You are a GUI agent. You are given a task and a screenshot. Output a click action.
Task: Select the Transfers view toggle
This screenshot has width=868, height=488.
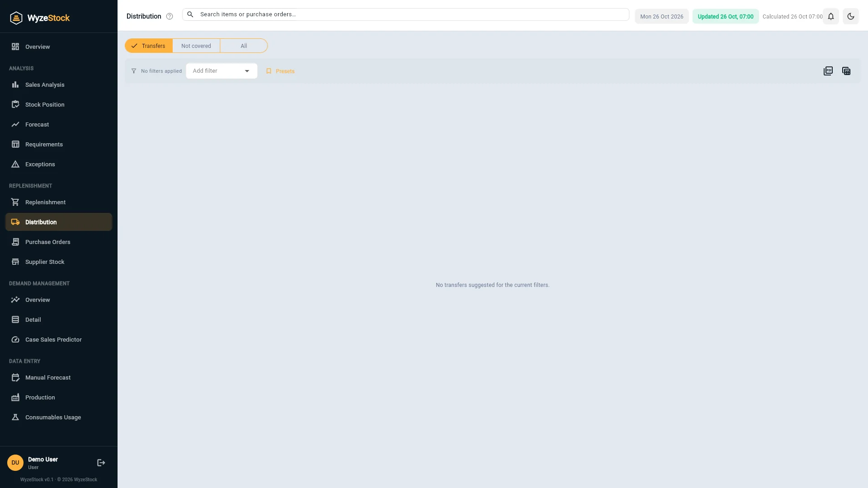tap(149, 46)
